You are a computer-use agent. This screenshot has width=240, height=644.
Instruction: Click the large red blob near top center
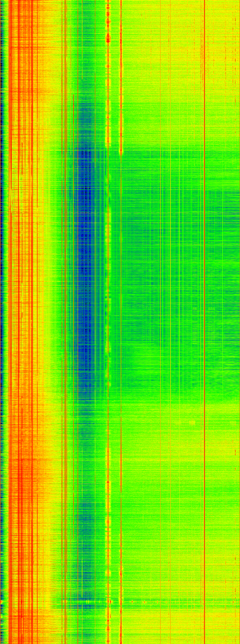pyautogui.click(x=108, y=38)
